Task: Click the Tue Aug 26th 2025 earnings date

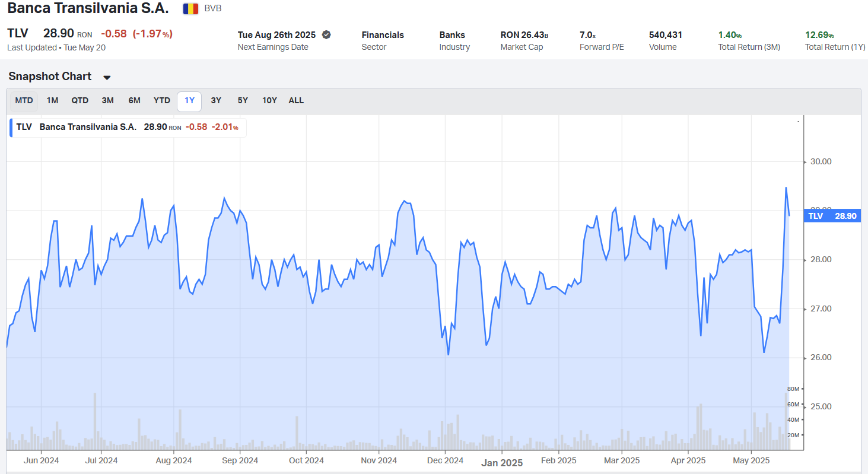Action: 276,35
